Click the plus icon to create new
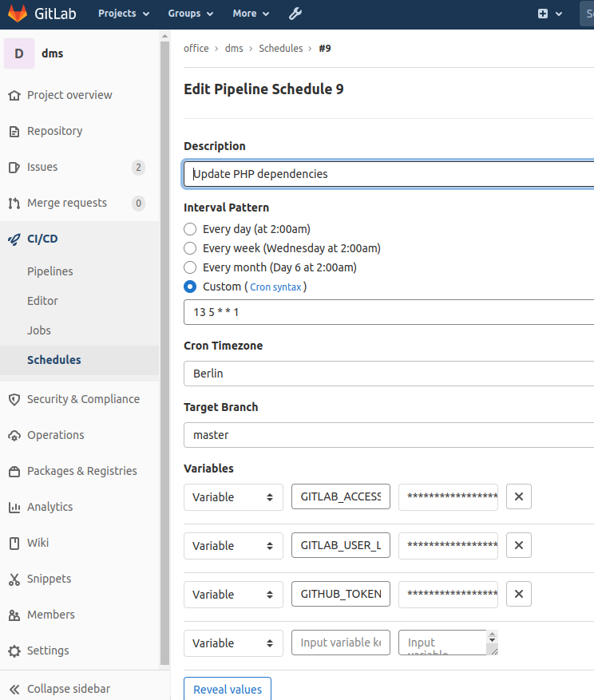The height and width of the screenshot is (700, 594). coord(544,14)
